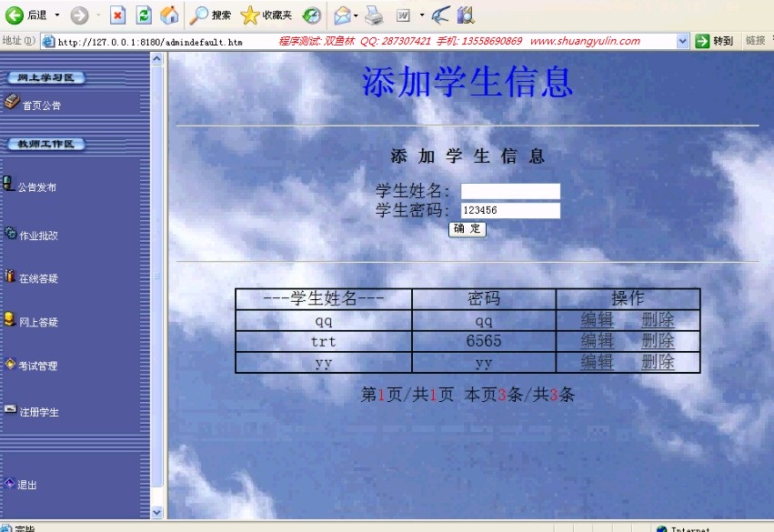Open the Search (搜索) toolbar button

point(211,15)
